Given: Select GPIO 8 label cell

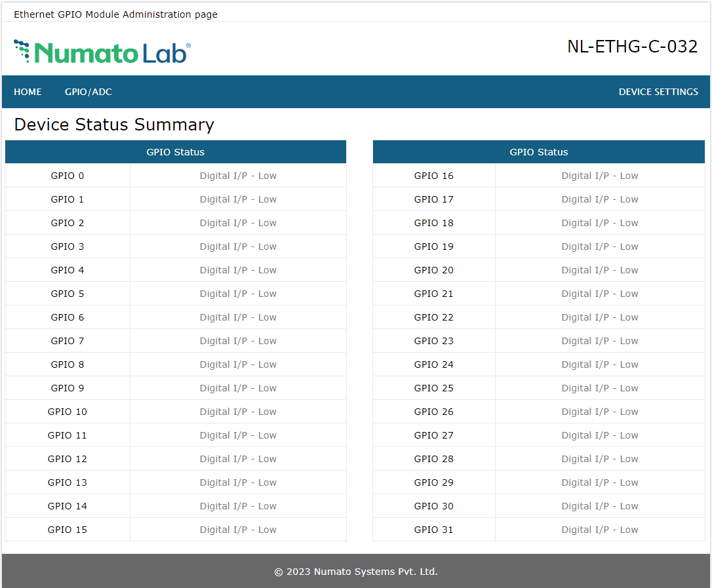Looking at the screenshot, I should (x=68, y=364).
